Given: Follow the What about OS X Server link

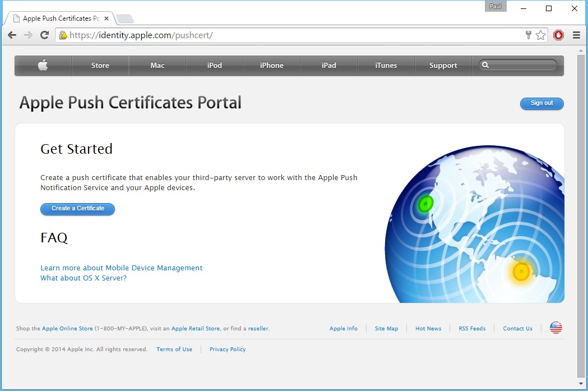Looking at the screenshot, I should (x=84, y=278).
